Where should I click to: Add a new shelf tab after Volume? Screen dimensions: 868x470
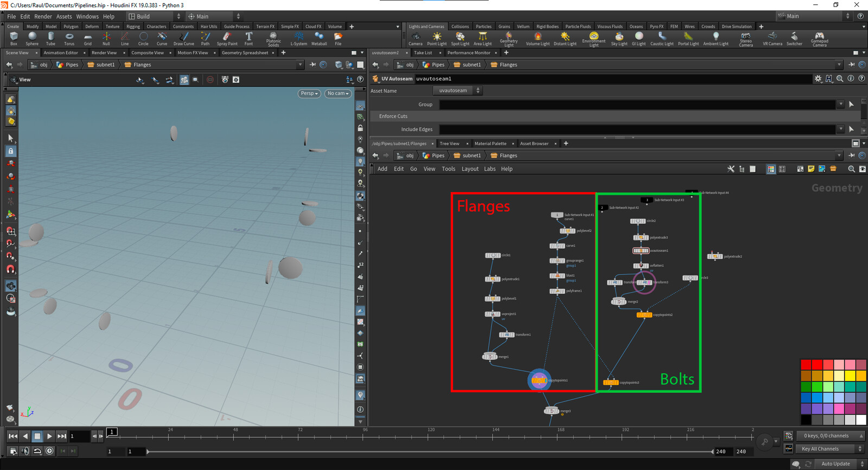pos(352,27)
